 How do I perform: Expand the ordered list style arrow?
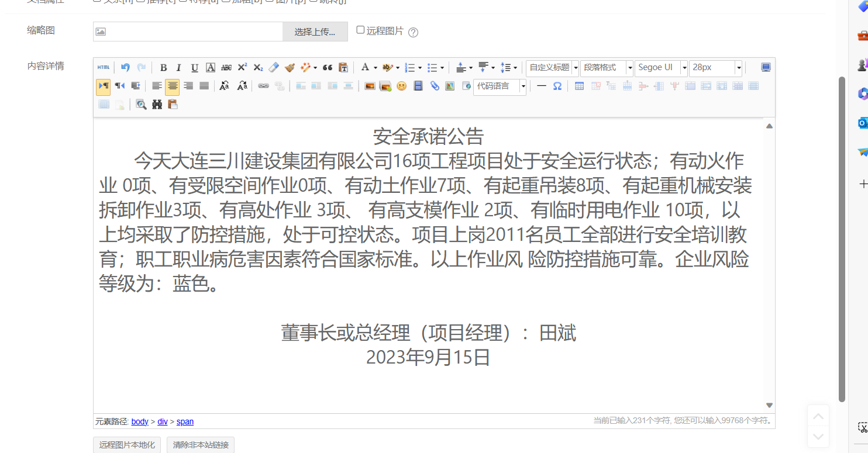[x=420, y=68]
